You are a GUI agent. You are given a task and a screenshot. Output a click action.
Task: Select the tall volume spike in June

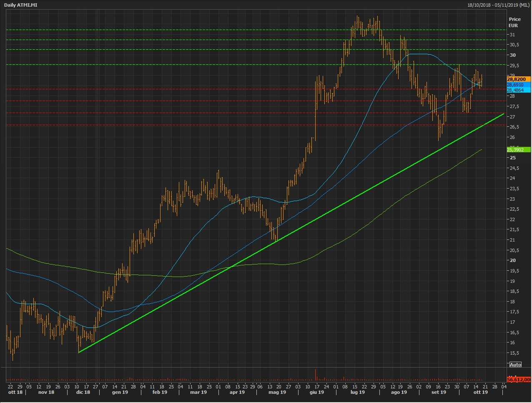[316, 374]
